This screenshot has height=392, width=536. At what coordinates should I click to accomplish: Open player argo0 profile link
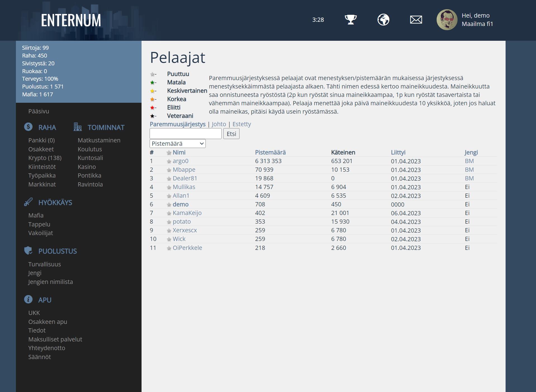[180, 161]
